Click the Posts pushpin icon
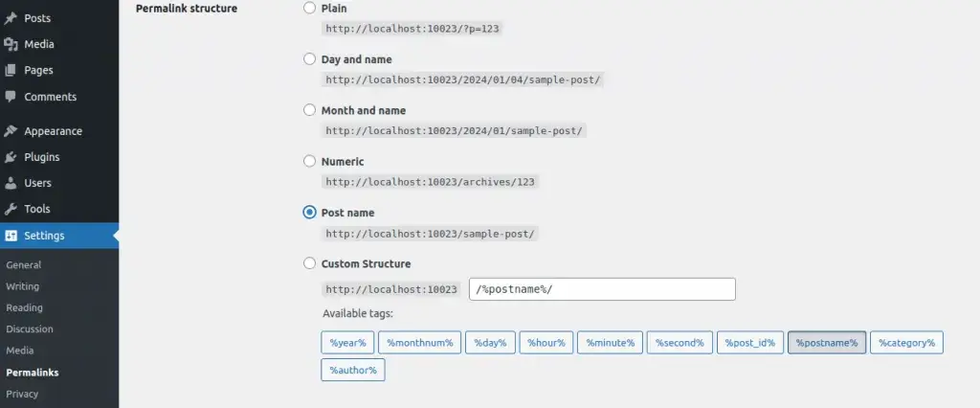 [x=10, y=18]
